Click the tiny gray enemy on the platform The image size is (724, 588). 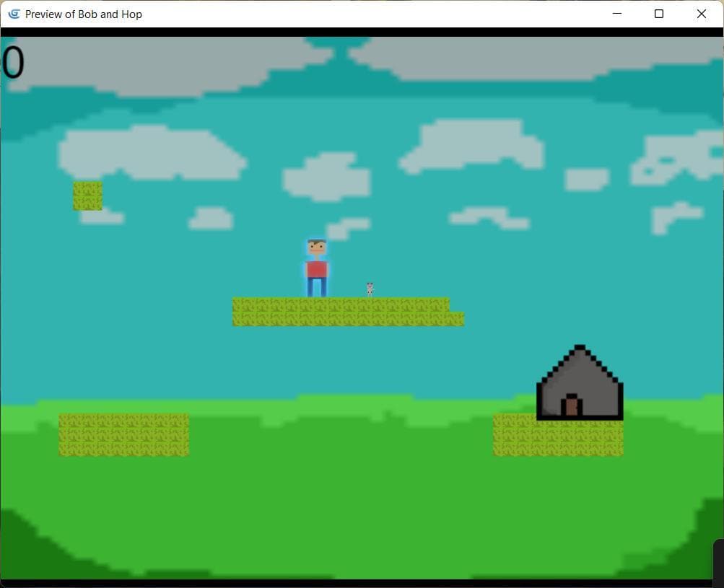pos(370,290)
